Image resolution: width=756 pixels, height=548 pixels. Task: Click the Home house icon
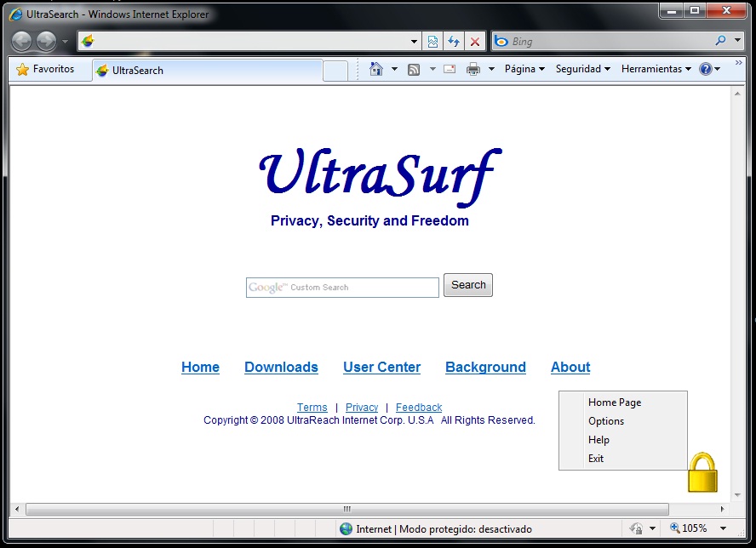pos(376,69)
